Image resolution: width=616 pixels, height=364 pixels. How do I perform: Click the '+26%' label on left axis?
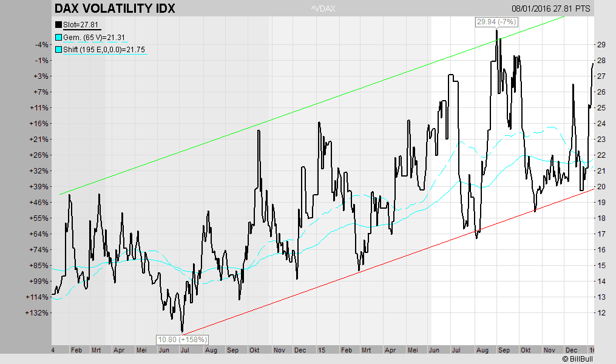pyautogui.click(x=39, y=155)
